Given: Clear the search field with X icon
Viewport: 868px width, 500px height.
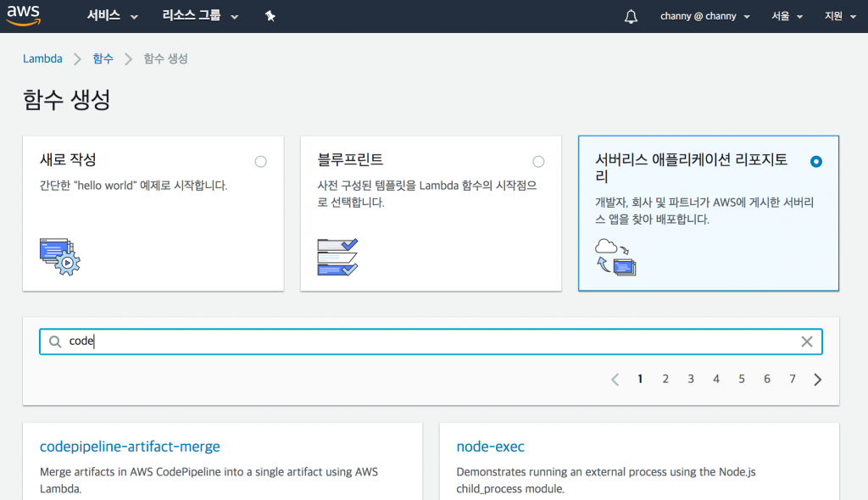Looking at the screenshot, I should (x=807, y=342).
